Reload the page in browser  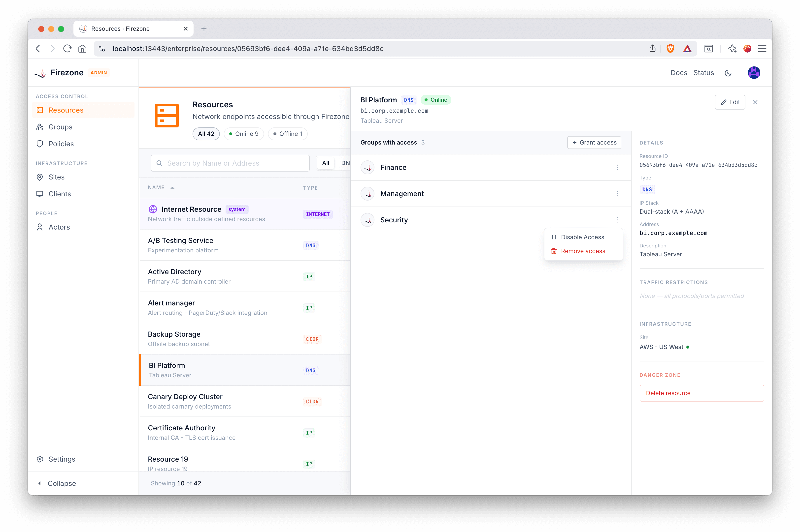pos(67,49)
